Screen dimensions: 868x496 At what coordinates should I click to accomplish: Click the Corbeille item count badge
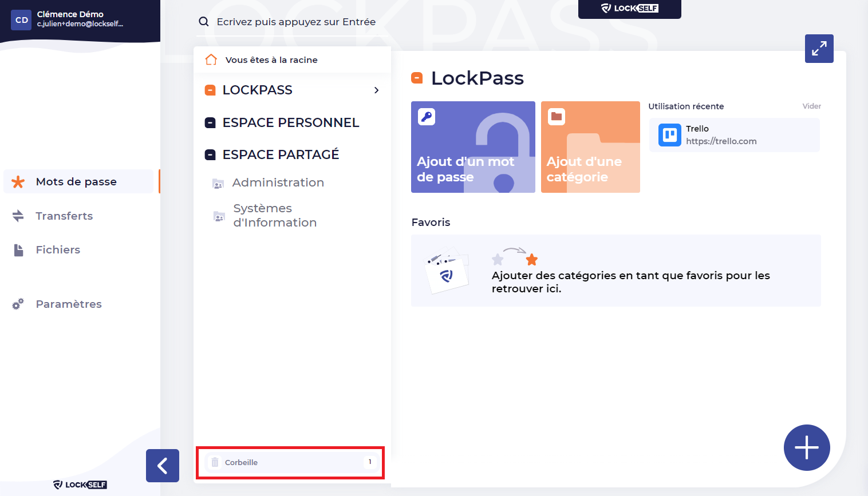coord(370,462)
